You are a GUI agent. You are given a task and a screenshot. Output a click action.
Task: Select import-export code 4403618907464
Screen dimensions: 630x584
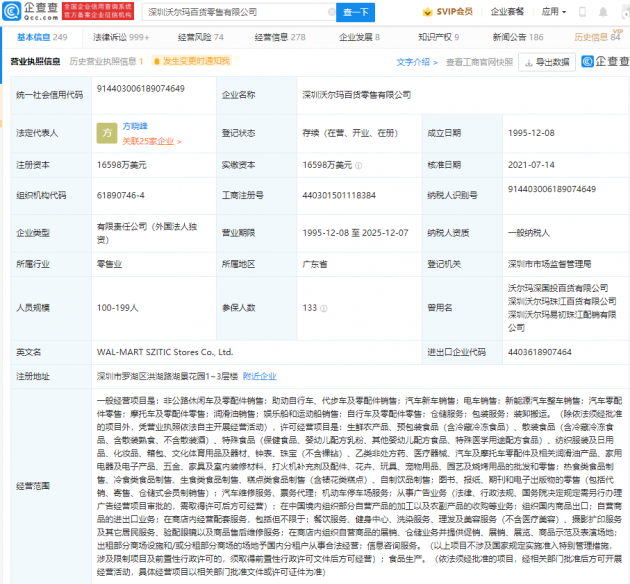[540, 352]
